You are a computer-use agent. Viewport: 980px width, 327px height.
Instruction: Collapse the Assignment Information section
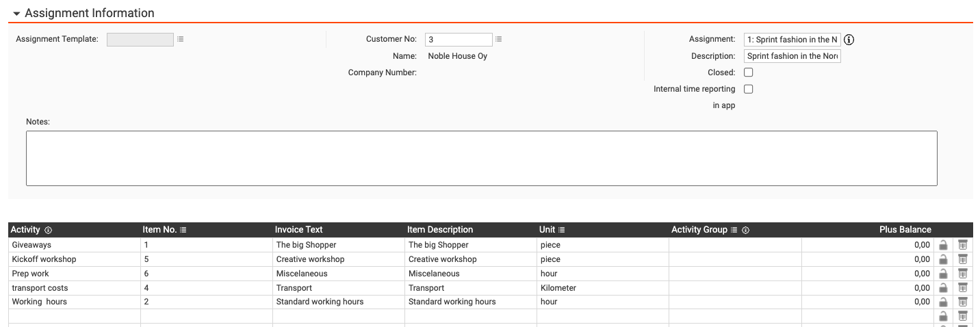pyautogui.click(x=16, y=14)
